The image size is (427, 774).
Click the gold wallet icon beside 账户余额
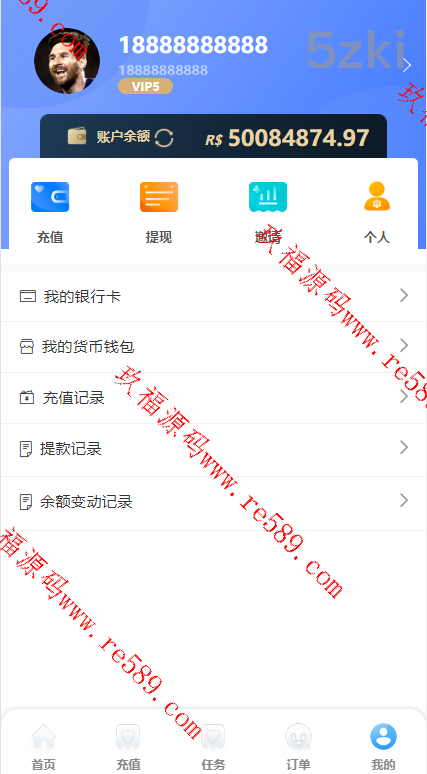coord(77,136)
